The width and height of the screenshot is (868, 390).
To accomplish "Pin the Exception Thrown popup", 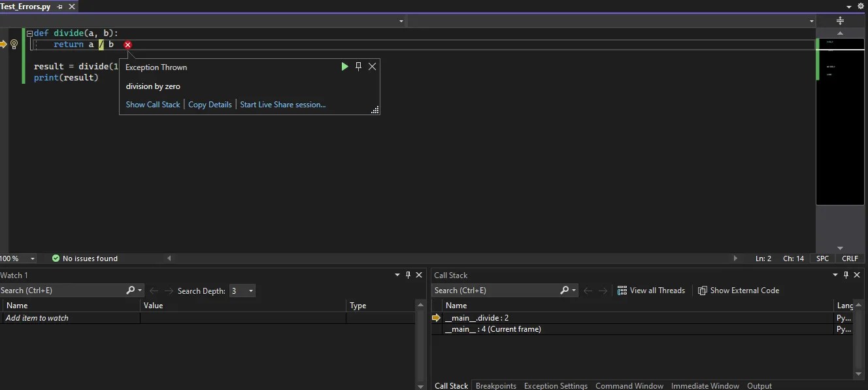I will pos(358,66).
